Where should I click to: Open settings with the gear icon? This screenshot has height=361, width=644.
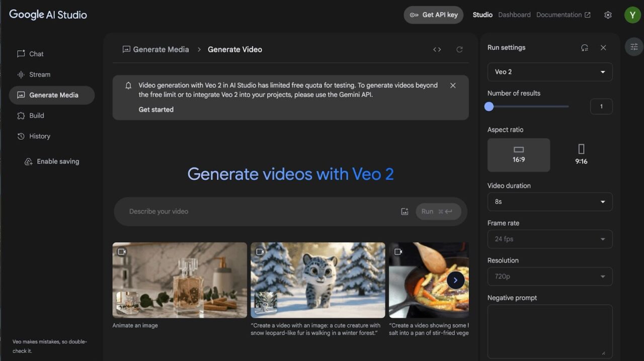[x=608, y=15]
